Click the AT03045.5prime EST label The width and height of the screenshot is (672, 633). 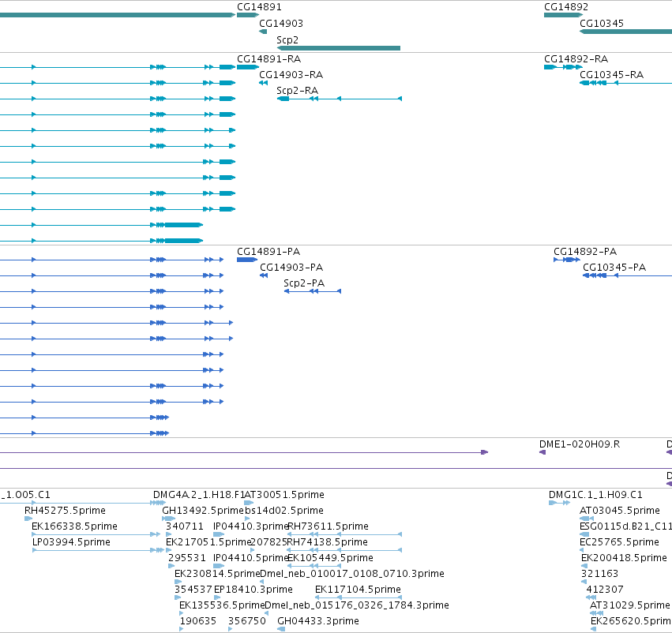620,511
